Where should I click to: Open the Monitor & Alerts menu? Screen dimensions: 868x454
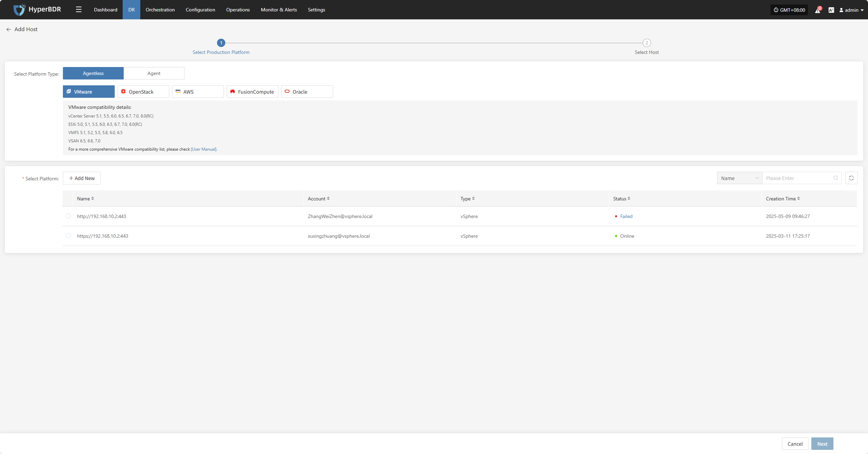[279, 10]
